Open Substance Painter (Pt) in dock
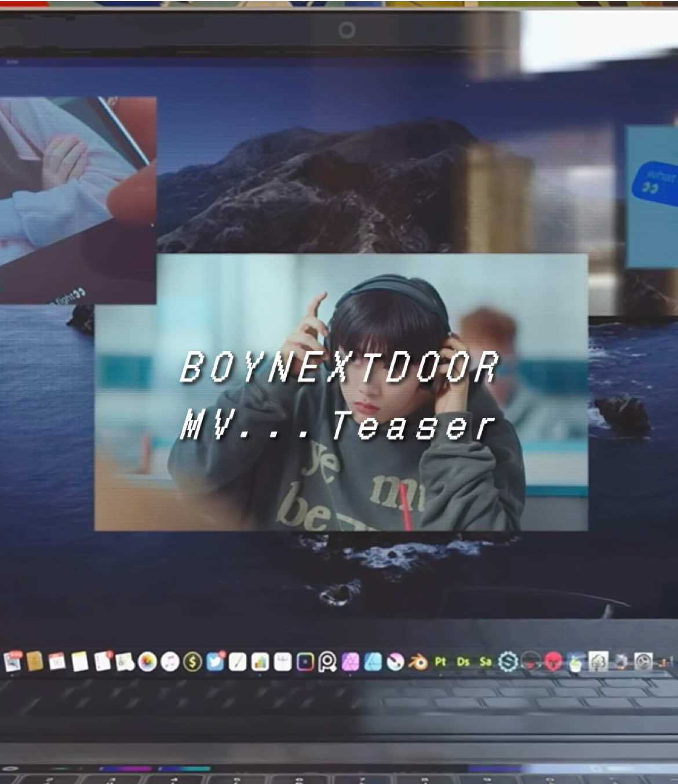 click(440, 661)
